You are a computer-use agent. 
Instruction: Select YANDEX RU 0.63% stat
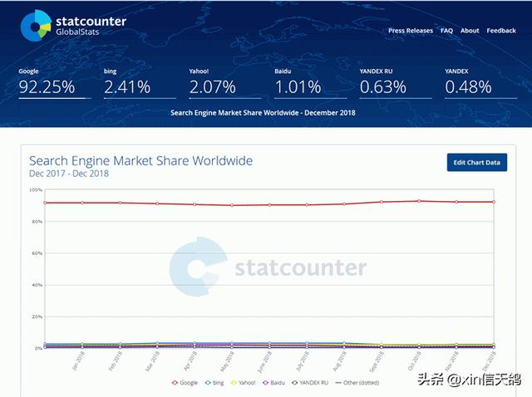pyautogui.click(x=396, y=83)
